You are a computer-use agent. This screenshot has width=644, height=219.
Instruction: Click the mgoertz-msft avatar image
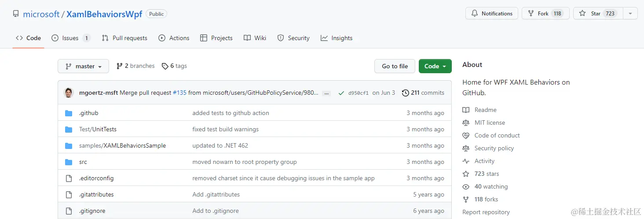click(69, 93)
